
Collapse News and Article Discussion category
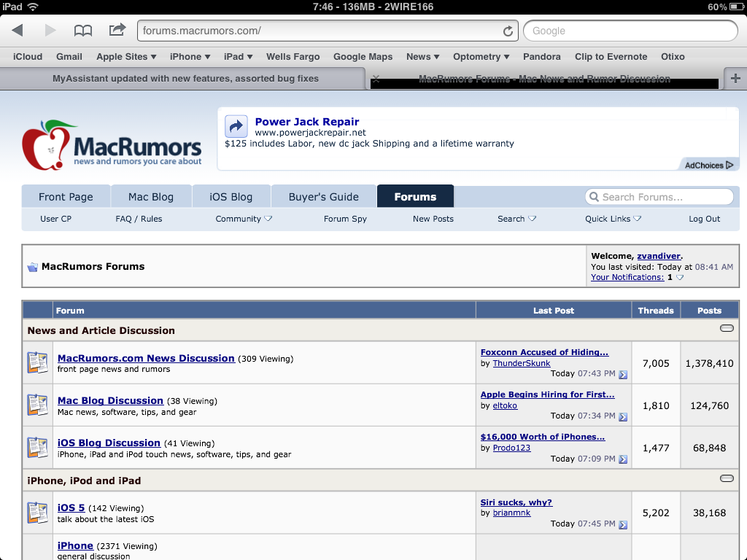point(727,328)
